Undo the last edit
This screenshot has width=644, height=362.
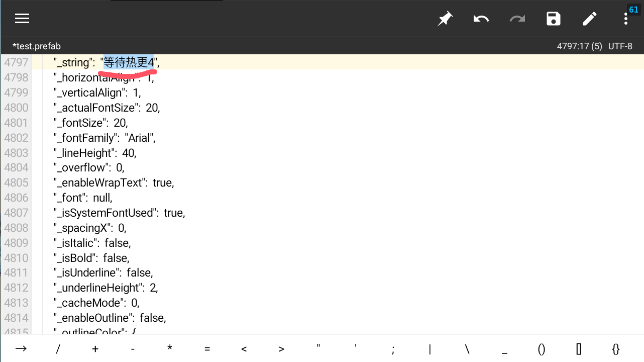pyautogui.click(x=481, y=19)
